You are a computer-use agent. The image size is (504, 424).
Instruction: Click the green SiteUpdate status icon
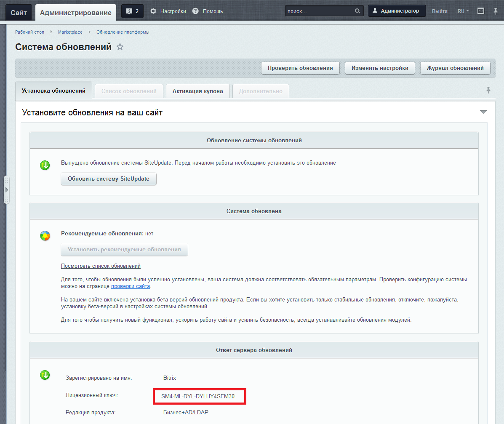45,165
